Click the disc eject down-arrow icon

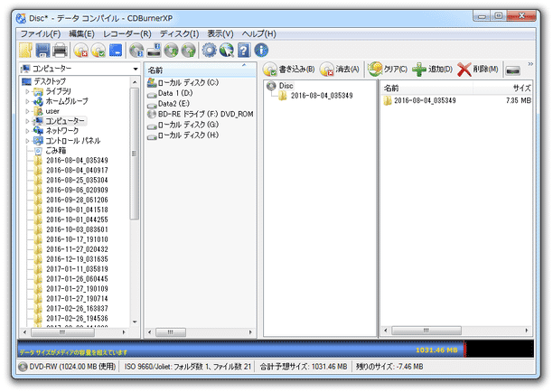click(172, 51)
